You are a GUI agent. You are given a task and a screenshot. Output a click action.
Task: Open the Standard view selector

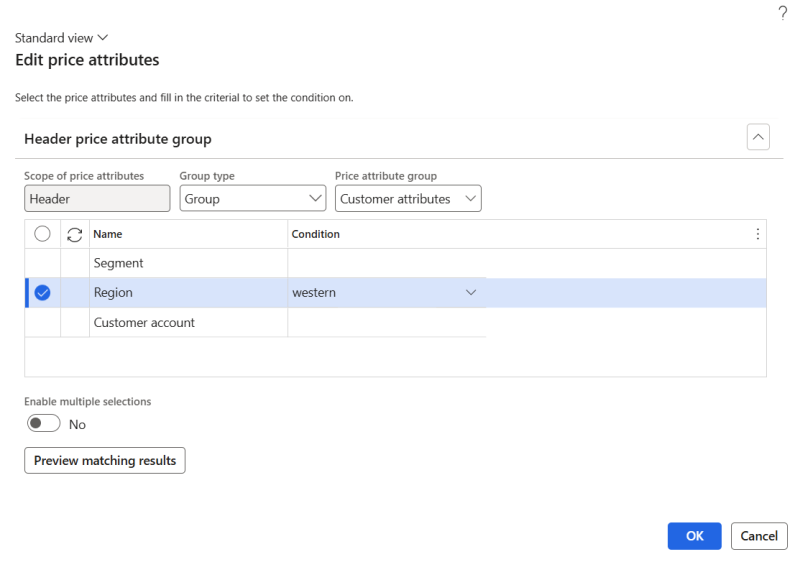pos(61,38)
